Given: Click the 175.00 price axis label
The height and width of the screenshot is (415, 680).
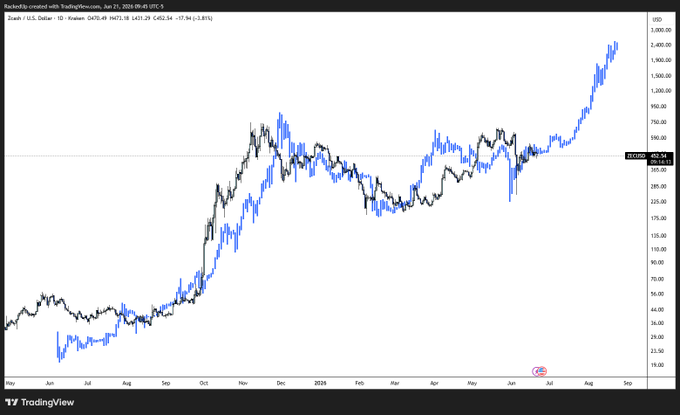Looking at the screenshot, I should point(659,218).
